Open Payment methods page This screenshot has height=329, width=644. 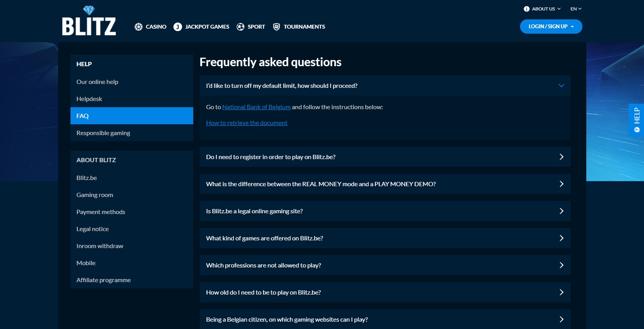132,212
